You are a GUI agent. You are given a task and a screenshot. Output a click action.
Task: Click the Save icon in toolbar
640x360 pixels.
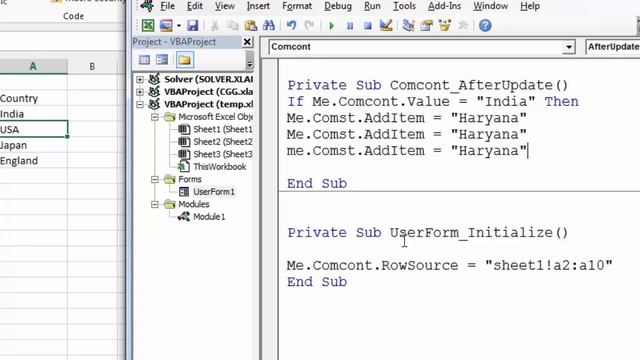[192, 26]
